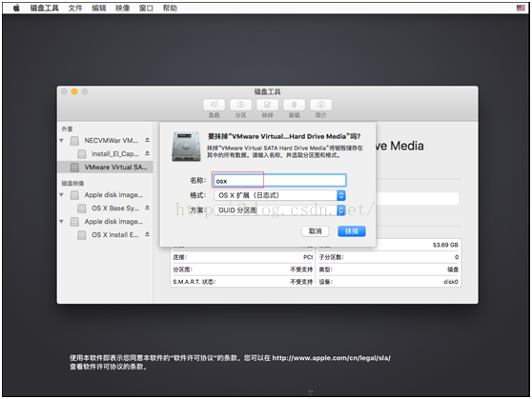Click the yellow minimize window button
Screen dimensions: 532x399
coord(74,91)
